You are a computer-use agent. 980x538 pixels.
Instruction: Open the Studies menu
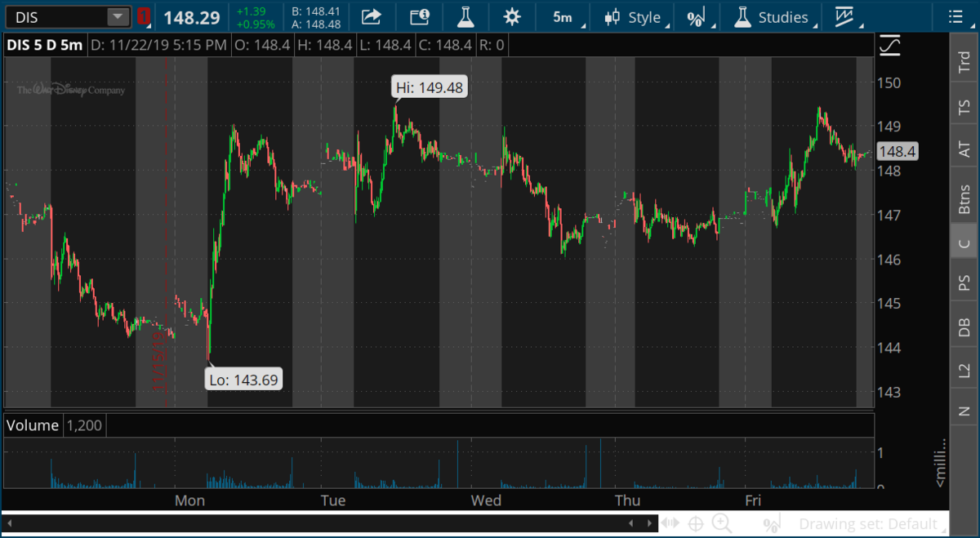pos(773,17)
